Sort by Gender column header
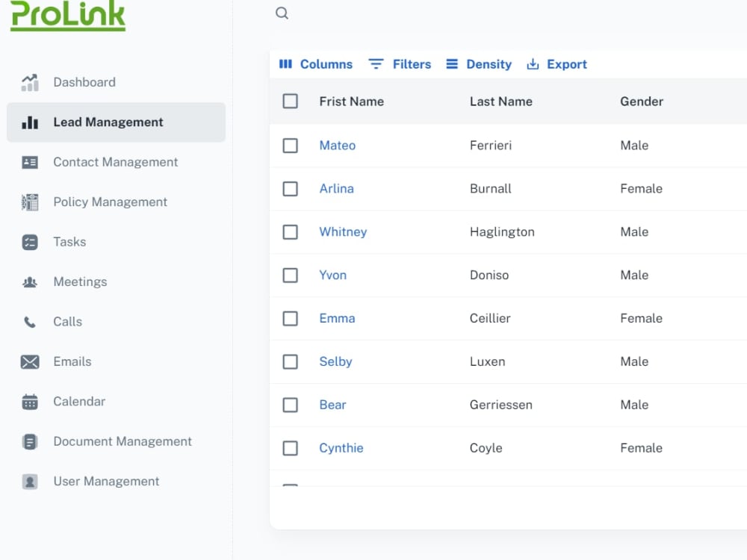Screen dimensions: 747x560 click(x=641, y=102)
